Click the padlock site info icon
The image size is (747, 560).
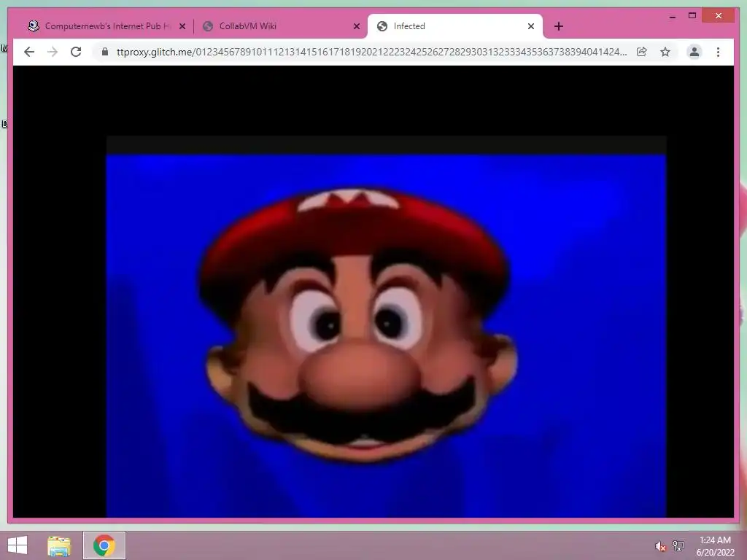click(105, 52)
